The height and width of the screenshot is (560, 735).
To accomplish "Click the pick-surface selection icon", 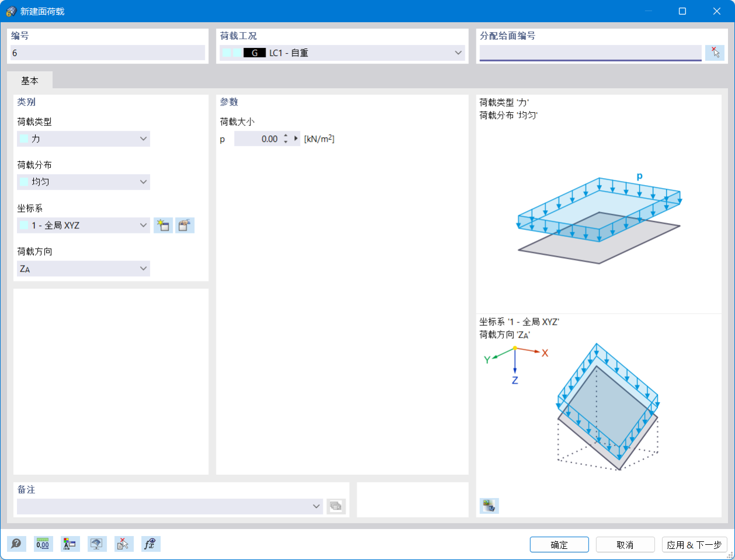I will (x=715, y=53).
